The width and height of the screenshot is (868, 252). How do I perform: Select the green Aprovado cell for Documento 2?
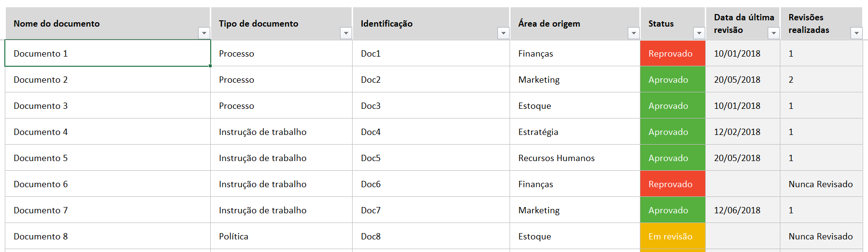(x=672, y=79)
